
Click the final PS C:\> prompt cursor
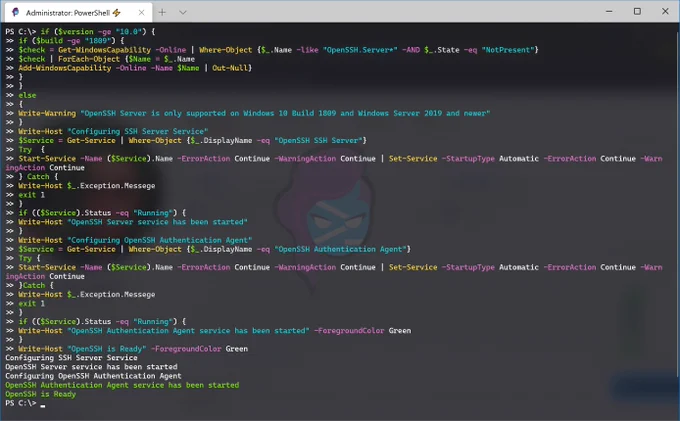pyautogui.click(x=42, y=404)
